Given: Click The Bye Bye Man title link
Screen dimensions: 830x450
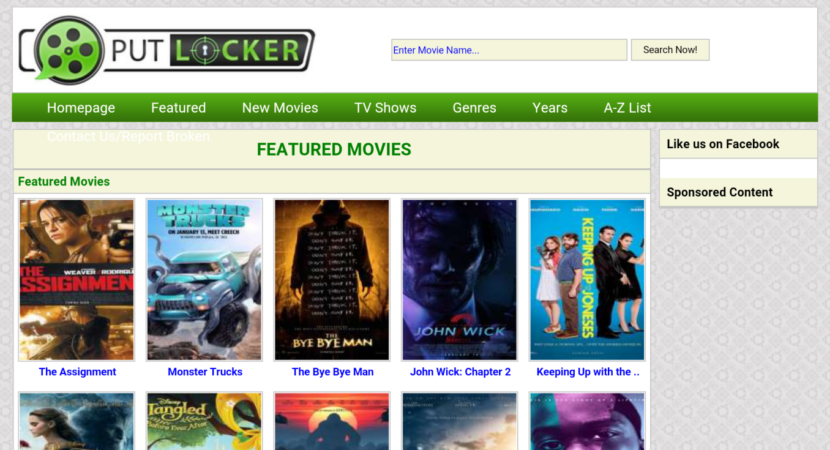Looking at the screenshot, I should [332, 372].
